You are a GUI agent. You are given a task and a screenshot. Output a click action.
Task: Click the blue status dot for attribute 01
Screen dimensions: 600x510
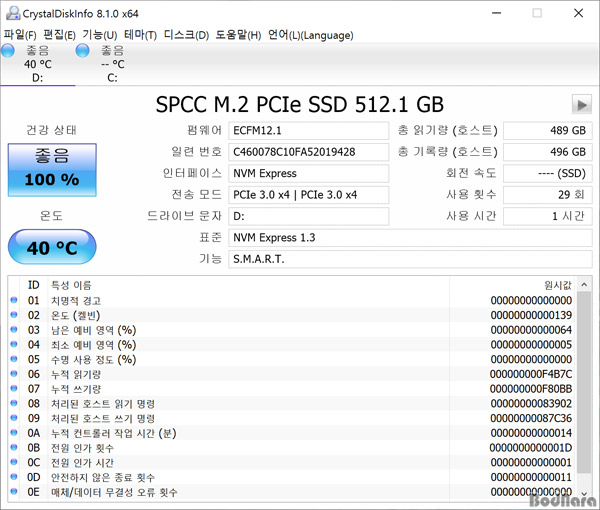pos(14,301)
